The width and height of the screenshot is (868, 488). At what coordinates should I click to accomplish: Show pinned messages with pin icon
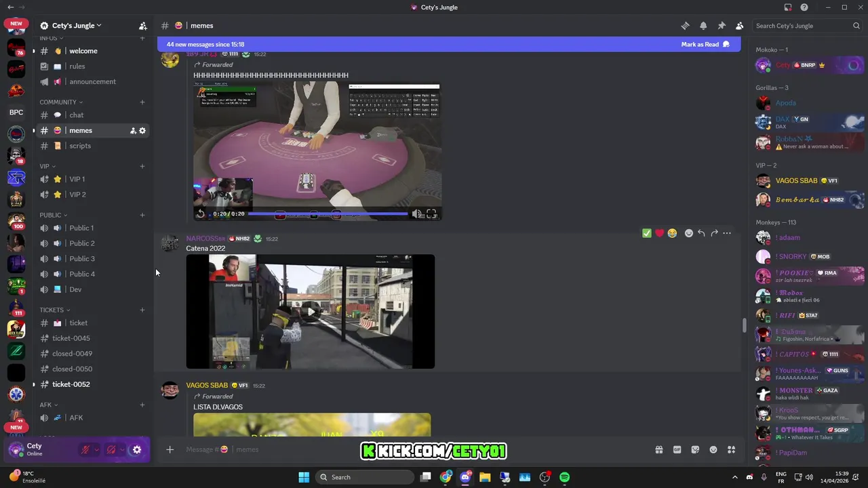point(722,26)
